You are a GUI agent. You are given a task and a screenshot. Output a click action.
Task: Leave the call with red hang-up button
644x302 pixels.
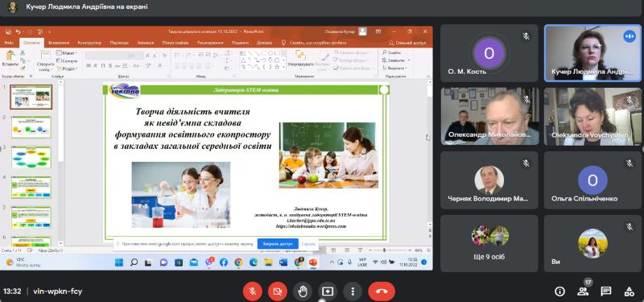coord(382,292)
